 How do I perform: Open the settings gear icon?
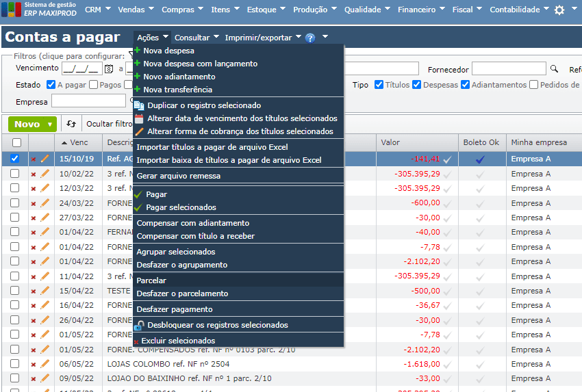(559, 10)
